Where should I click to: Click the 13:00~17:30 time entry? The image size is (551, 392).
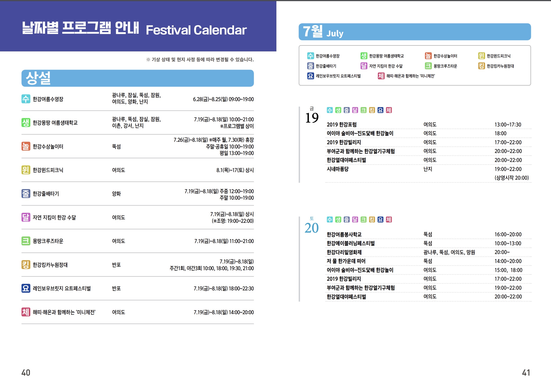[x=508, y=125]
